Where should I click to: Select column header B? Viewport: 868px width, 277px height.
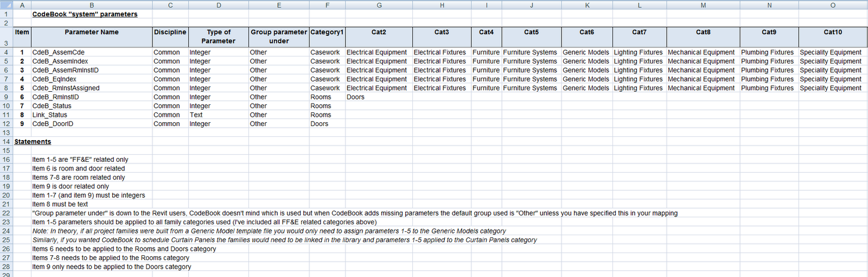point(92,5)
